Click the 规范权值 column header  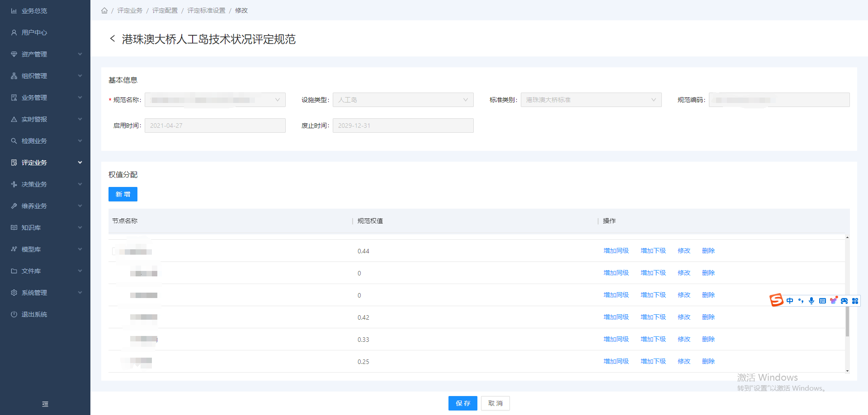(370, 221)
